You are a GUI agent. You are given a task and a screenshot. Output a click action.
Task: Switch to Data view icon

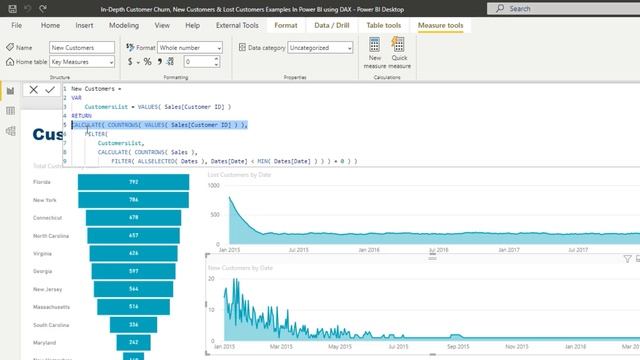pos(10,111)
